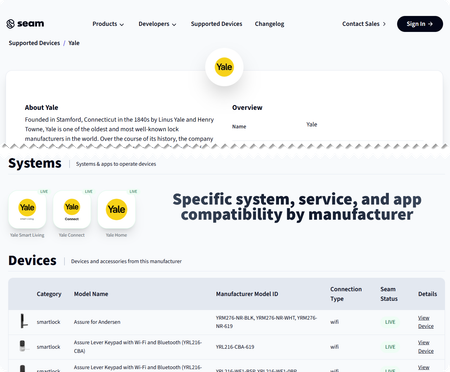Click the Devices section heading
The width and height of the screenshot is (450, 372).
tap(32, 261)
